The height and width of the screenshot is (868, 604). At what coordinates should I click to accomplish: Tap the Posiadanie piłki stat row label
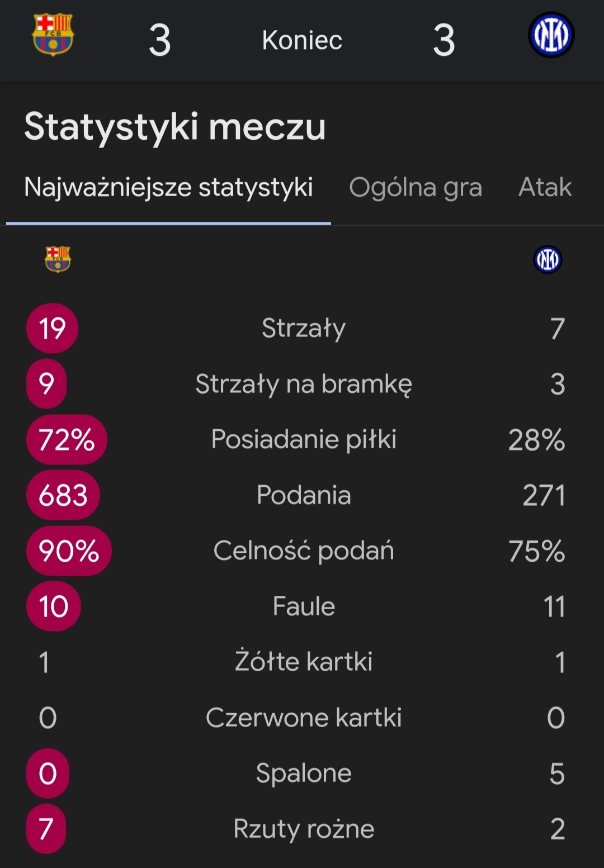(304, 439)
